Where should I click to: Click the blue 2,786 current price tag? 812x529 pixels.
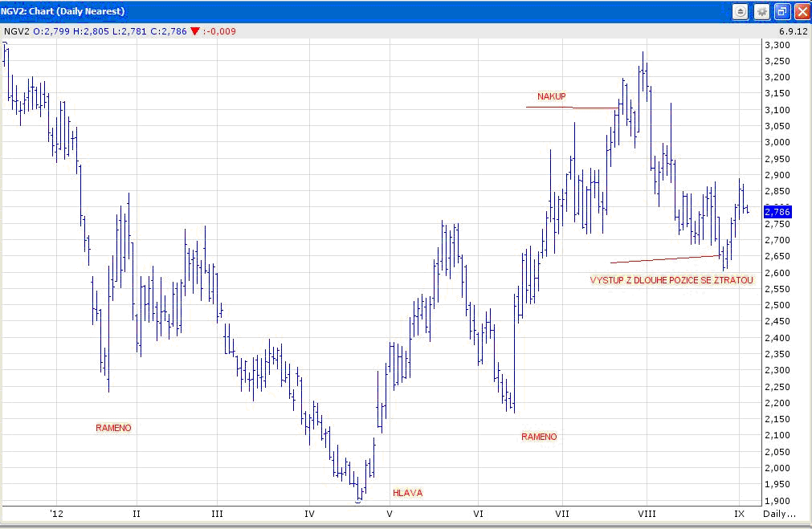tap(777, 212)
